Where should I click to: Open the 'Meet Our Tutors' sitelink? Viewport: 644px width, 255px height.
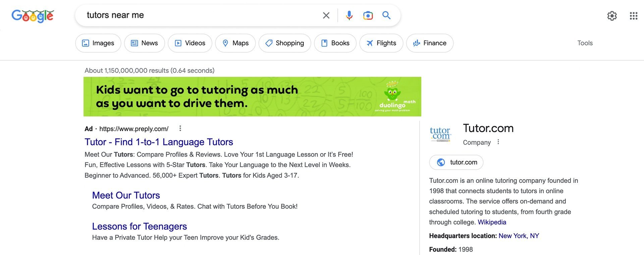pos(126,195)
